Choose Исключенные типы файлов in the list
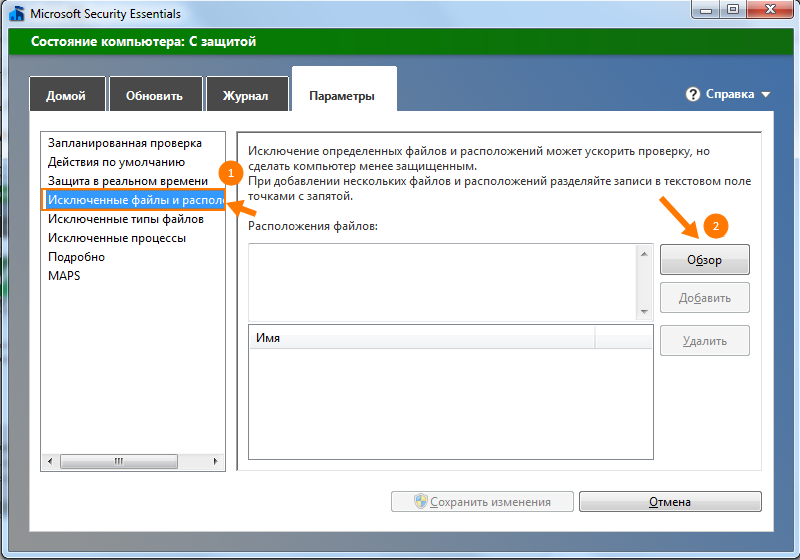Screen dimensions: 800x560 pyautogui.click(x=126, y=219)
